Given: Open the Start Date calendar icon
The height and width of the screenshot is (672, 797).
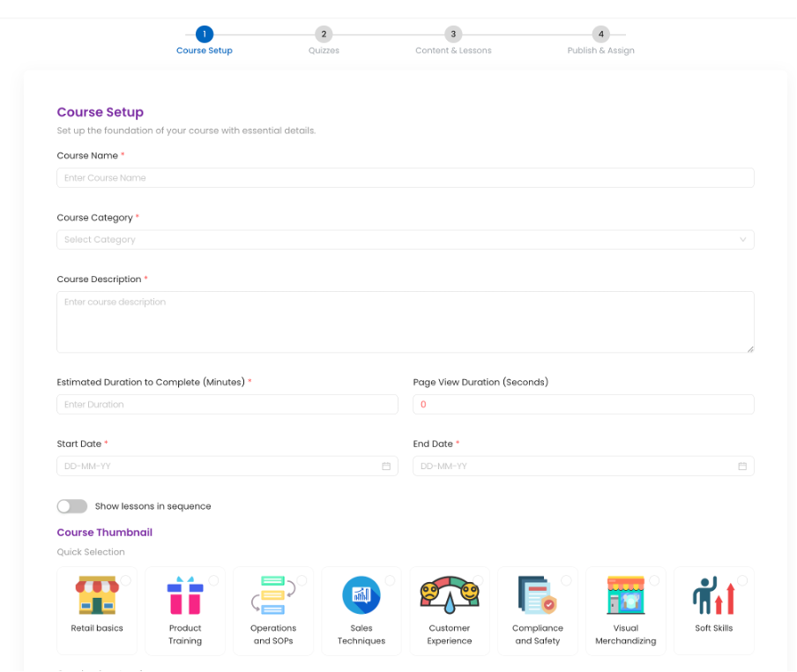Looking at the screenshot, I should (x=386, y=467).
